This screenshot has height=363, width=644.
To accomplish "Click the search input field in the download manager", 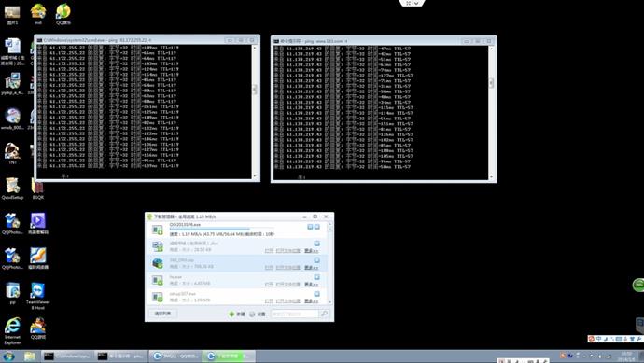I will [295, 314].
